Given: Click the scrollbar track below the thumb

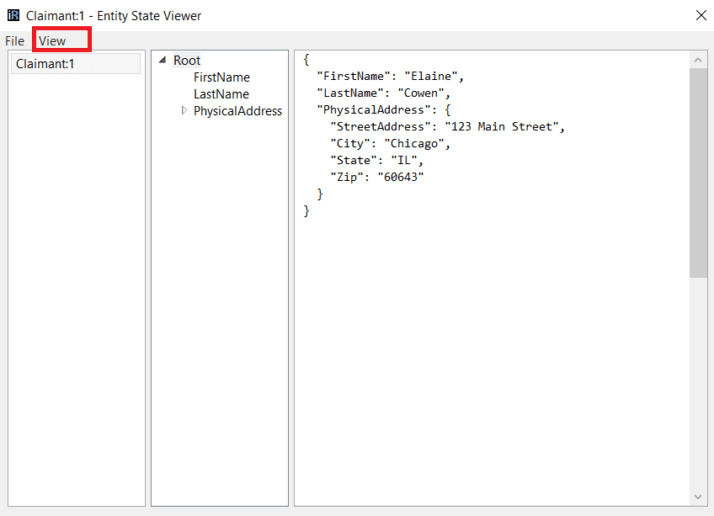Looking at the screenshot, I should click(x=698, y=380).
